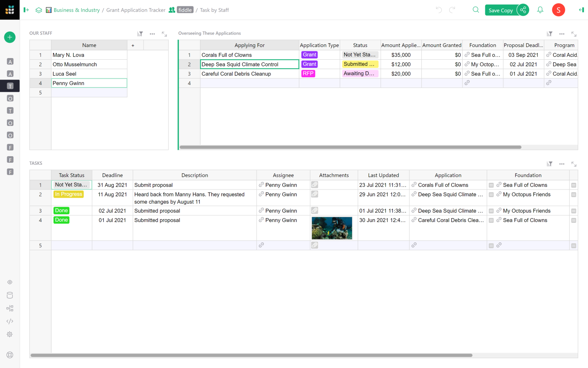Open Business & Industry from the breadcrumb
The height and width of the screenshot is (368, 588).
(x=76, y=10)
